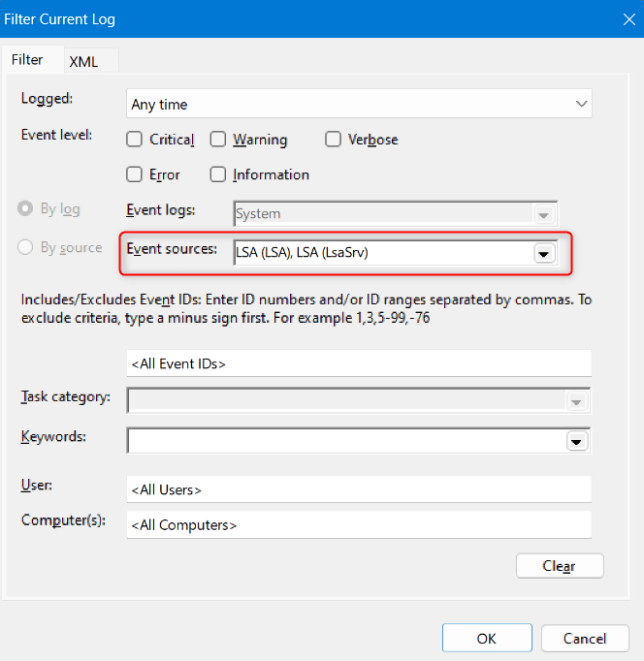The image size is (644, 661).
Task: Click the All Event IDs input field
Action: (359, 363)
